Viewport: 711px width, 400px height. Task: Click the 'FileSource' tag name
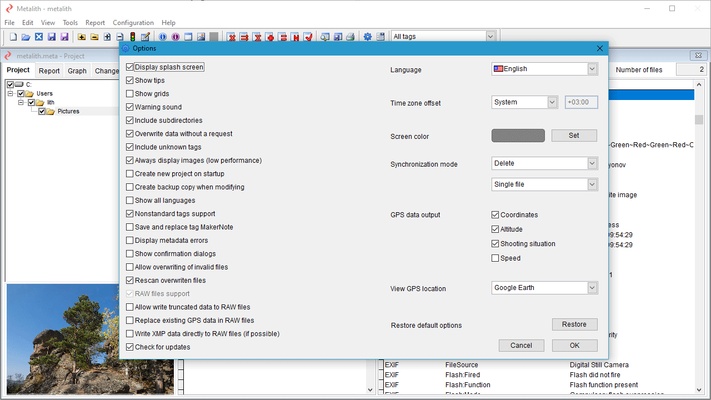(462, 365)
